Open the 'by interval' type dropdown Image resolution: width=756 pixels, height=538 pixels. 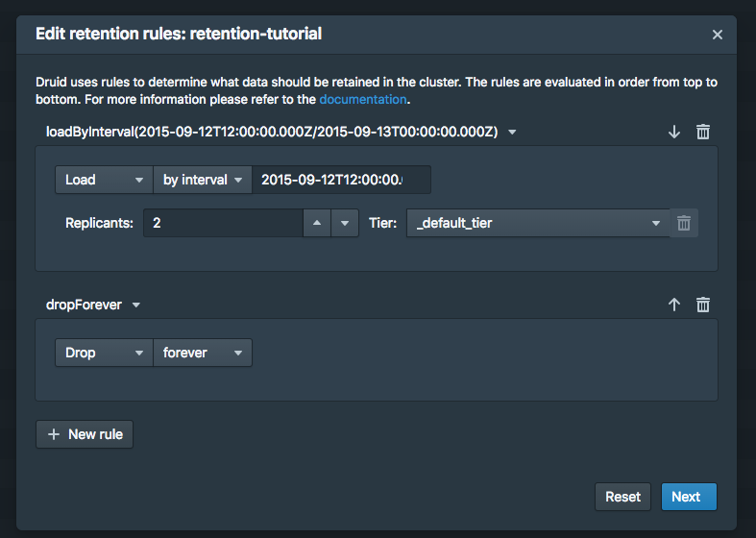(x=203, y=180)
